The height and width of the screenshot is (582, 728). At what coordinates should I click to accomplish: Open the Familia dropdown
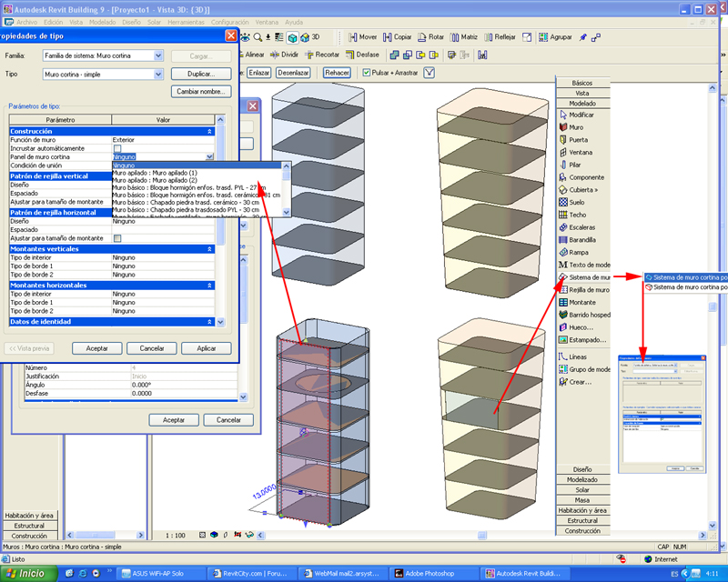[158, 55]
